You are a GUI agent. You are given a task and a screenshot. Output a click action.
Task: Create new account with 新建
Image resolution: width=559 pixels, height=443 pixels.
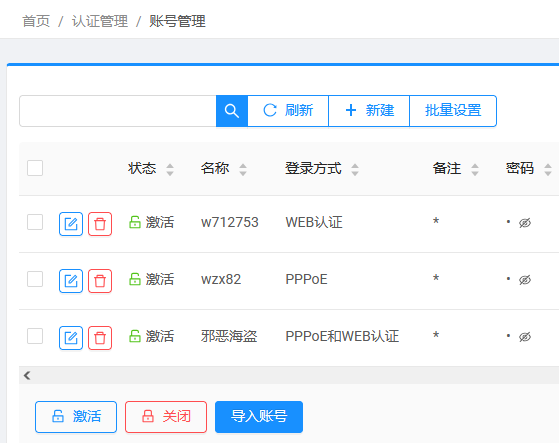point(369,111)
